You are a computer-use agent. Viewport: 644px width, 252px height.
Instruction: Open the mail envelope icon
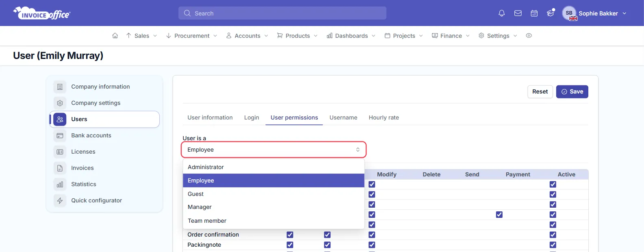pos(518,13)
